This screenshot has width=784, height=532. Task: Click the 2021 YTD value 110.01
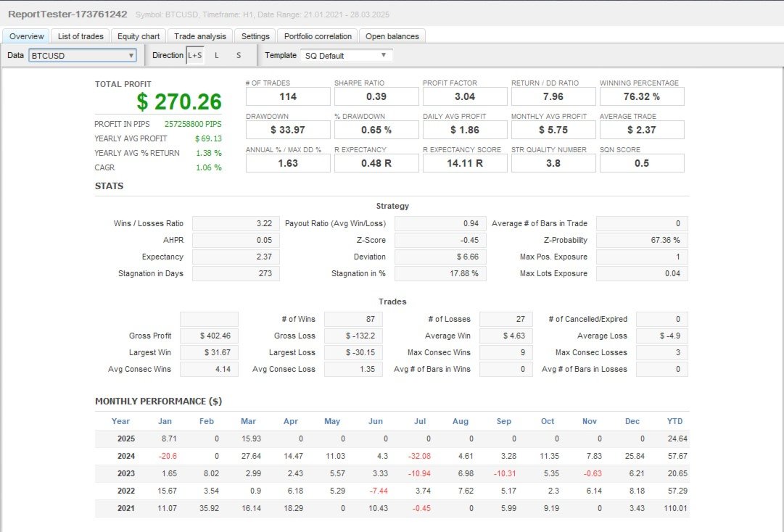pos(675,509)
